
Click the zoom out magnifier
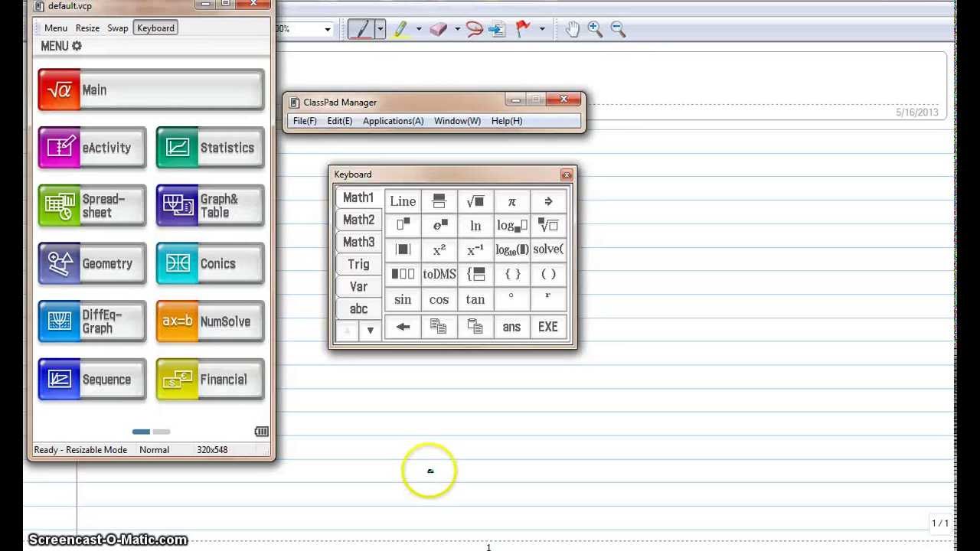(618, 29)
